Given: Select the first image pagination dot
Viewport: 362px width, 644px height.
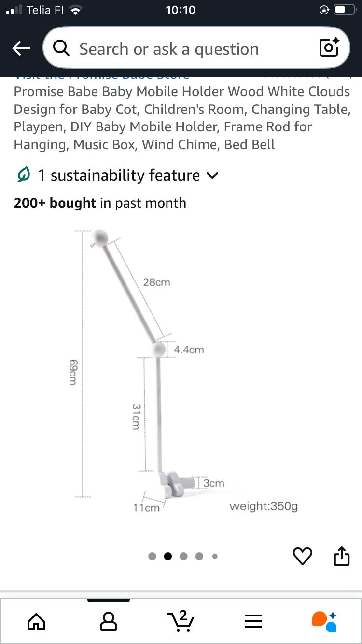Looking at the screenshot, I should [152, 556].
